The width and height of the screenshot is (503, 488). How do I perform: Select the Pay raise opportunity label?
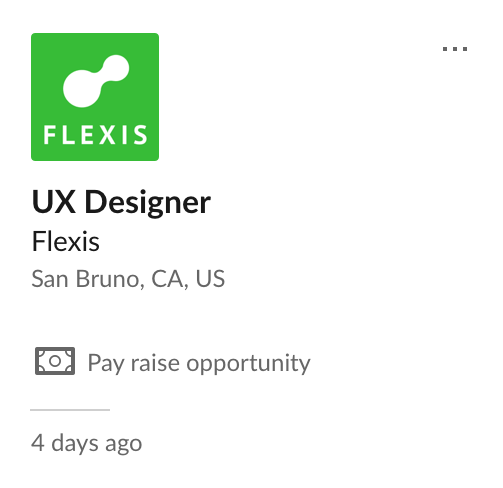(199, 363)
